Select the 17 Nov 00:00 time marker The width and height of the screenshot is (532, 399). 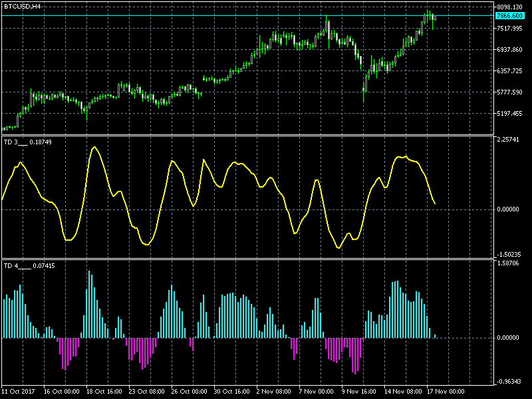tap(445, 392)
